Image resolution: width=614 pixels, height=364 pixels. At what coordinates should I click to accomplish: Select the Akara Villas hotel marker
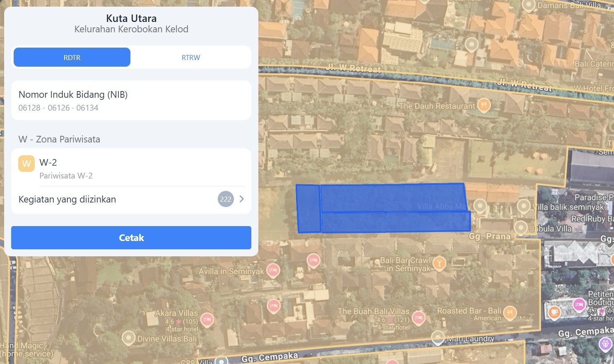coord(207,320)
